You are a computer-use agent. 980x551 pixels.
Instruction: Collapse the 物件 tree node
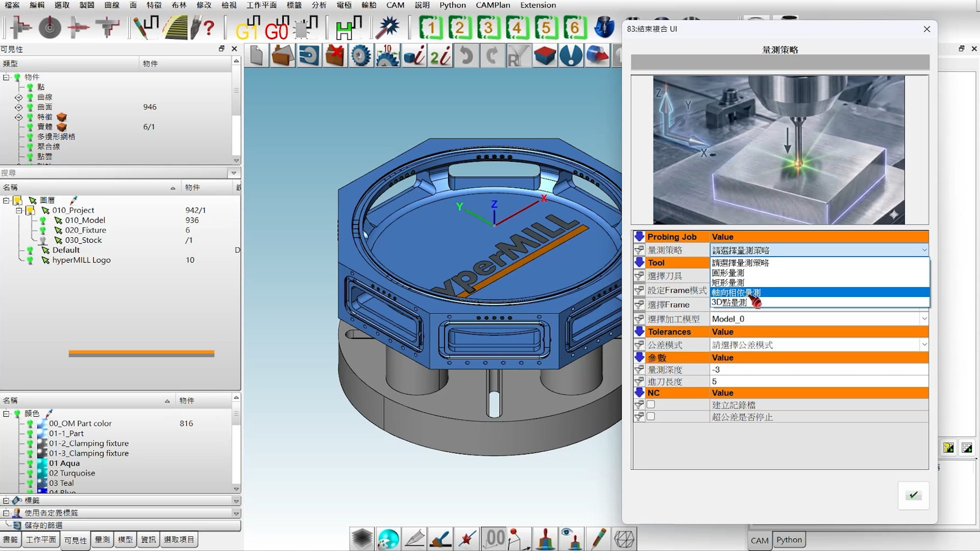(6, 78)
